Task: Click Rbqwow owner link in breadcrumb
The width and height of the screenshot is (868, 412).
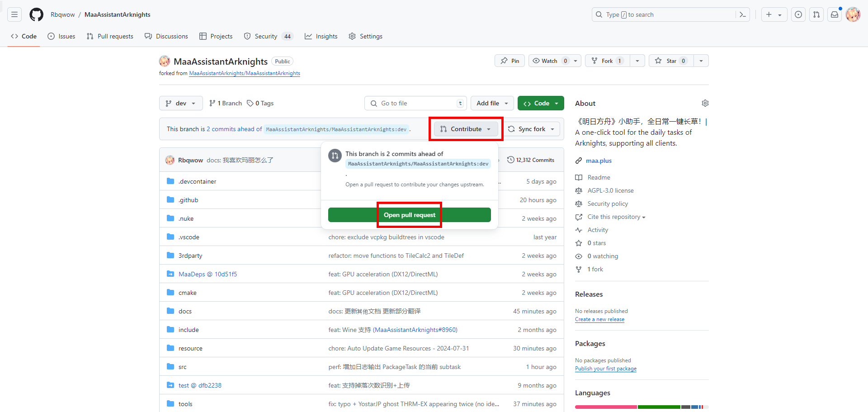Action: (63, 14)
